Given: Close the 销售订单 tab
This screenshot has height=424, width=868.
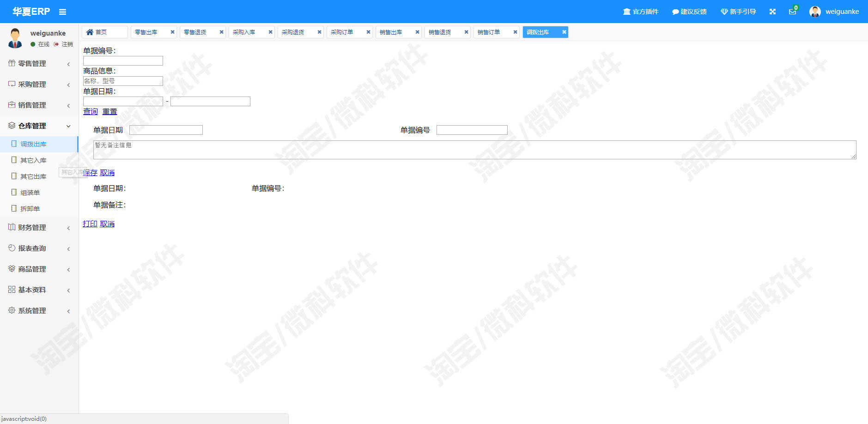Looking at the screenshot, I should click(515, 32).
